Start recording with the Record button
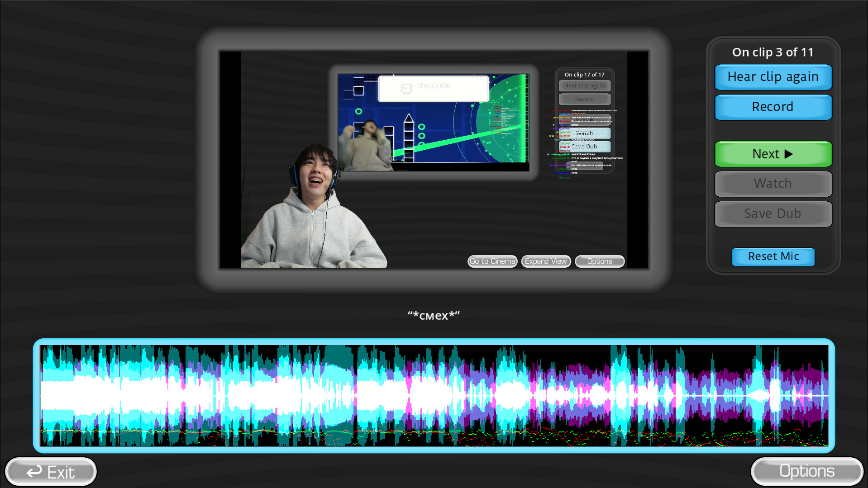Screen dimensions: 868x488 click(x=773, y=107)
